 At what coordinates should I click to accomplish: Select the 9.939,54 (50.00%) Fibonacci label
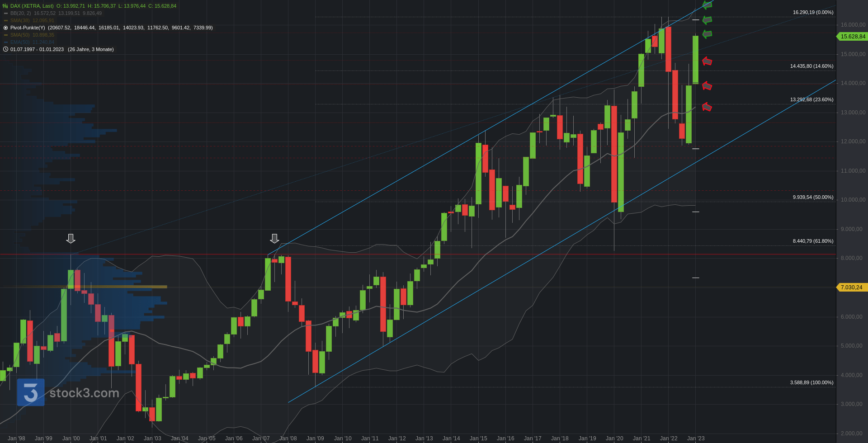coord(813,197)
